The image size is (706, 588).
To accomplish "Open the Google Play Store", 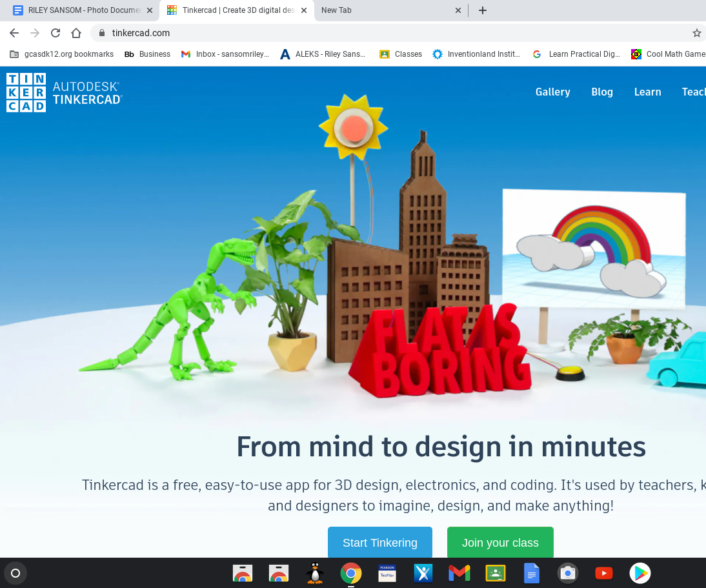I will 640,573.
